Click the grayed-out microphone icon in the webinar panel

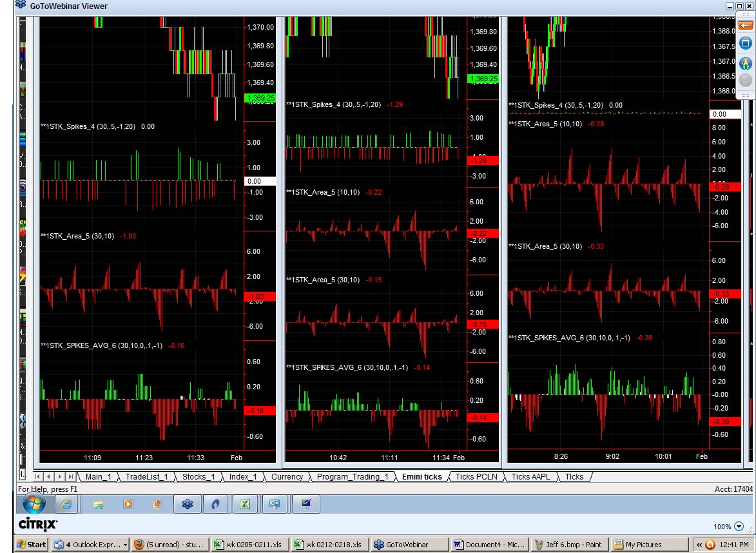click(746, 80)
